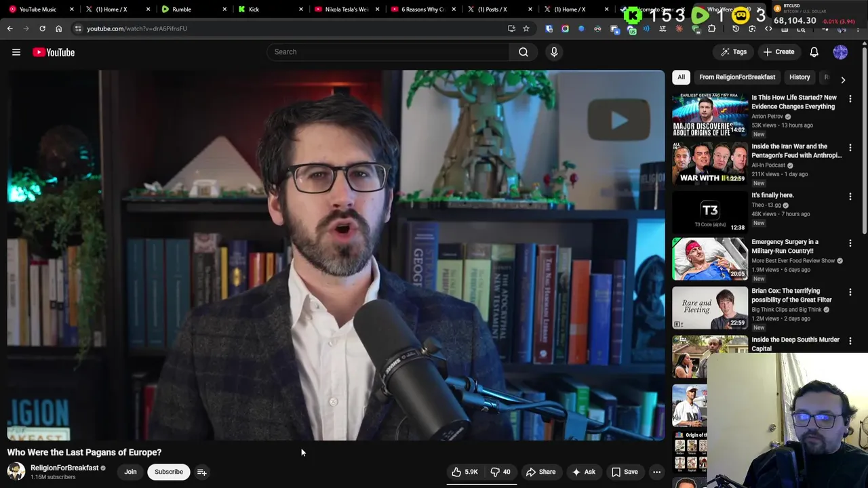Screen dimensions: 868x488
Task: Open the extensions puzzle-piece menu
Action: (711, 28)
